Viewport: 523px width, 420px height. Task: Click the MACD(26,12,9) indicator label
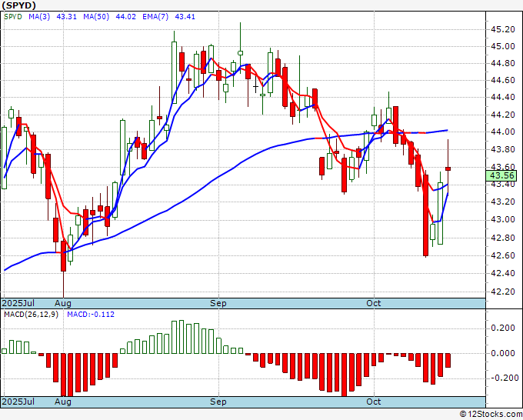[31, 315]
